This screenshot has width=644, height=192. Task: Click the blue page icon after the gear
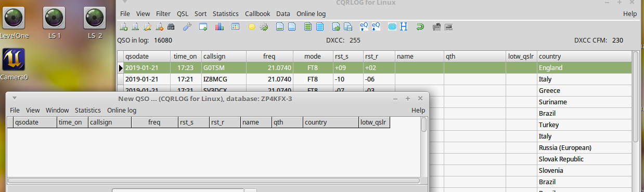(280, 26)
